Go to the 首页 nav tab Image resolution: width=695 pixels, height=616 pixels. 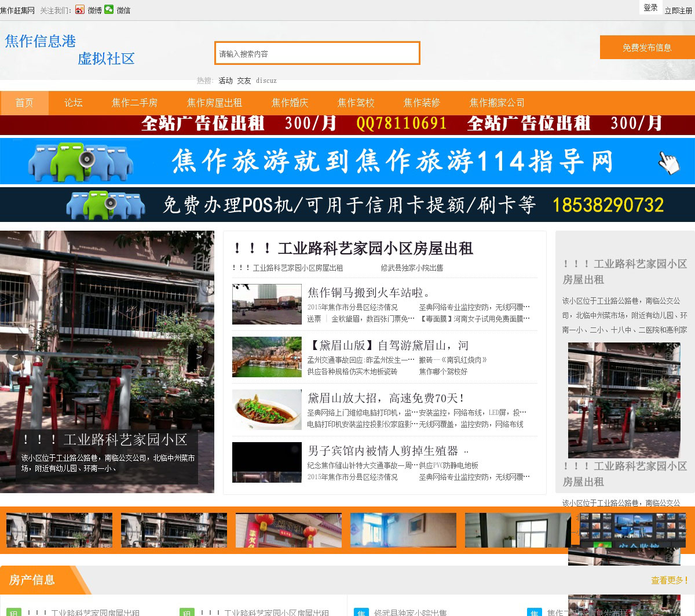tap(24, 103)
